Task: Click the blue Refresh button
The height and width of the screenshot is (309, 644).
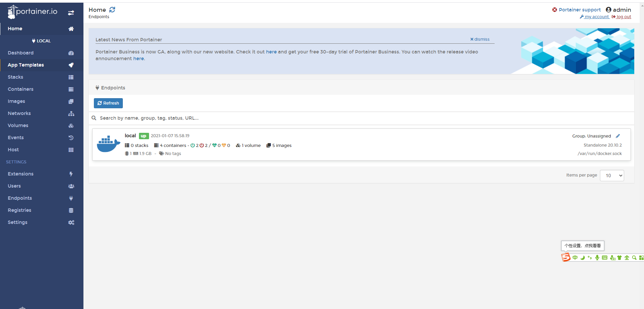Action: [x=108, y=103]
